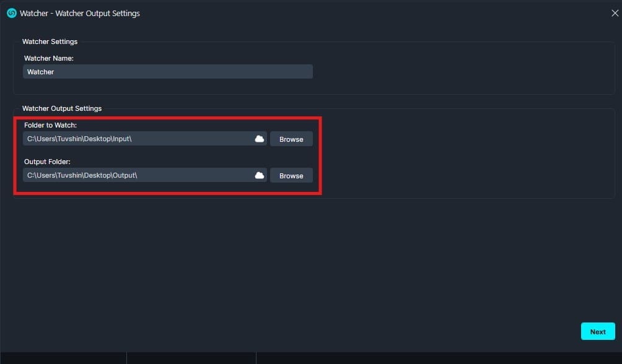Click the window title text in title bar
This screenshot has height=364, width=622.
click(x=80, y=13)
